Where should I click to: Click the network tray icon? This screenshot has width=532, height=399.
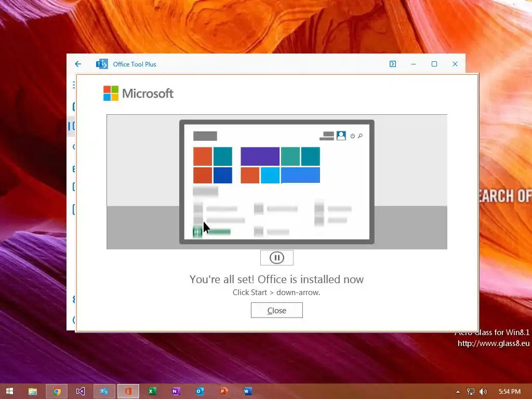pos(470,392)
